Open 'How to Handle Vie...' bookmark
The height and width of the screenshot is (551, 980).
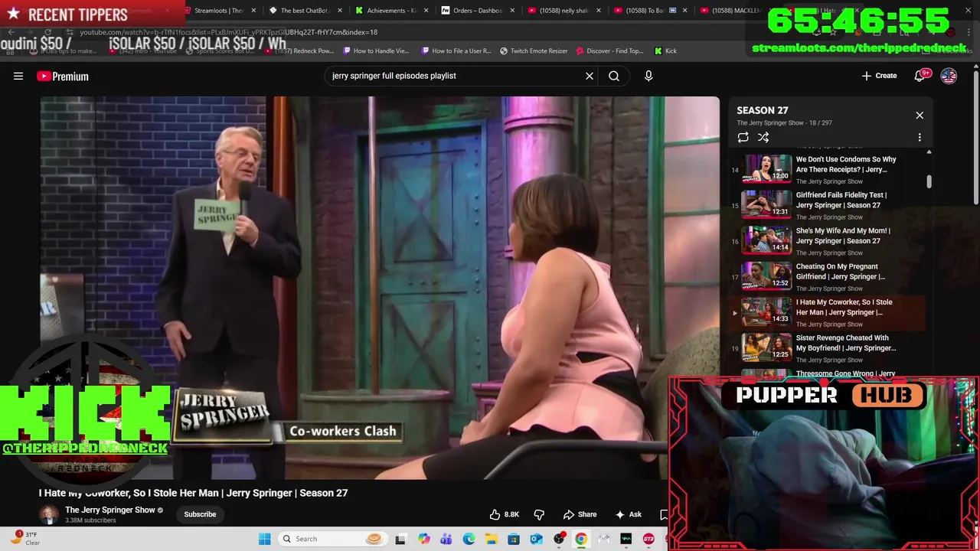point(376,51)
